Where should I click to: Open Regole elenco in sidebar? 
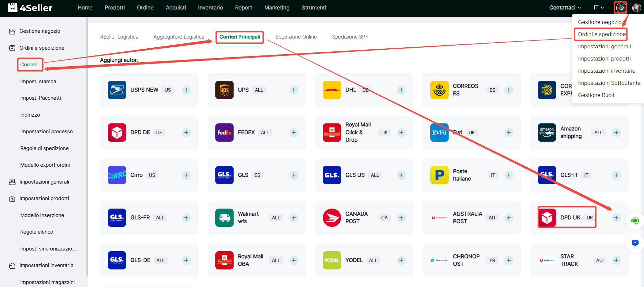click(x=37, y=232)
